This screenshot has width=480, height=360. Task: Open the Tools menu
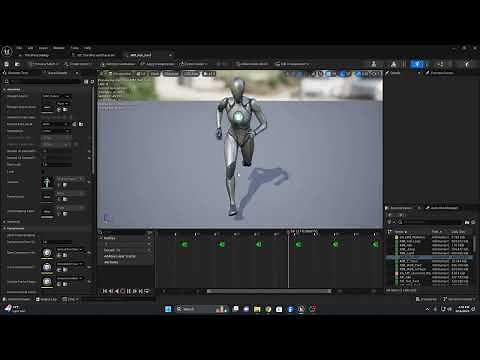tap(75, 48)
